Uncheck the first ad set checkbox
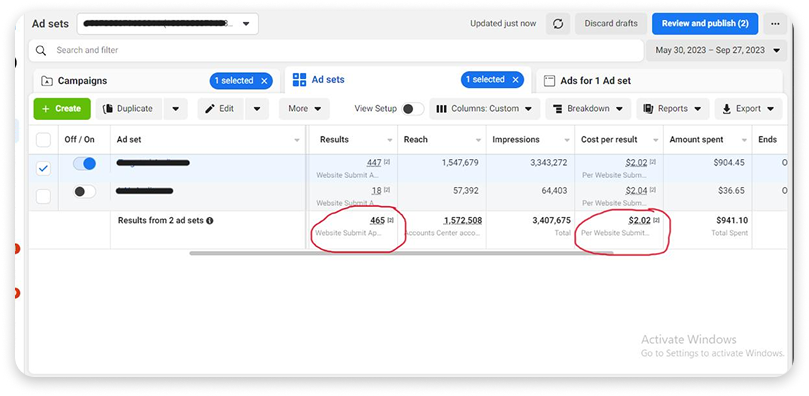 click(43, 168)
